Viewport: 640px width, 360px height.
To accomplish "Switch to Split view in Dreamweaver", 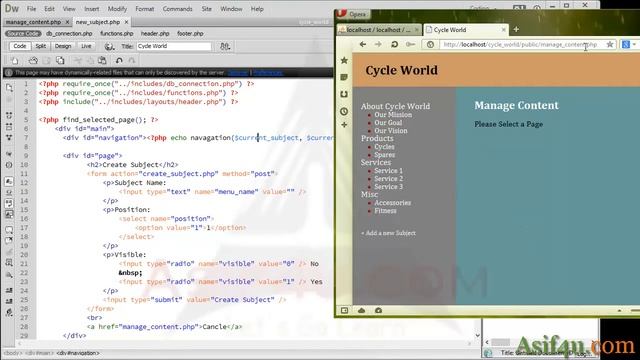I will coord(40,46).
